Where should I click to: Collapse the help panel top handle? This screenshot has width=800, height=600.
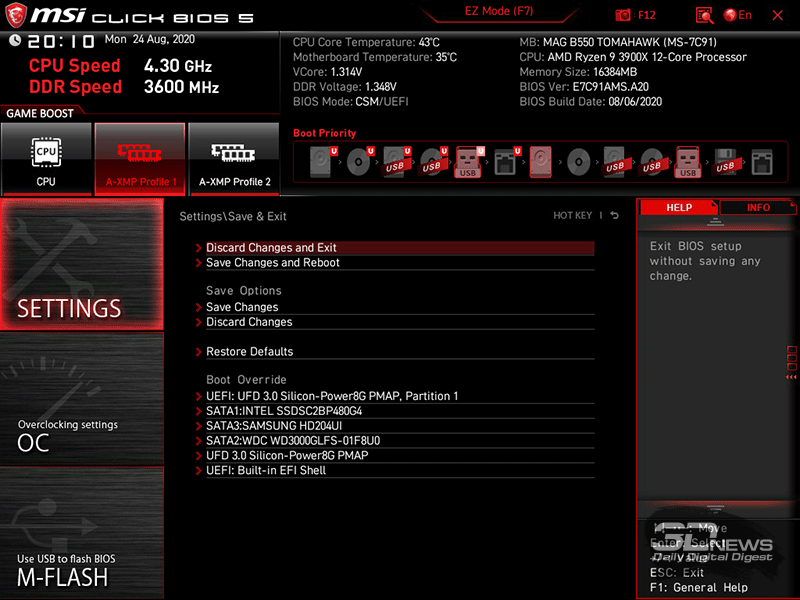point(715,221)
